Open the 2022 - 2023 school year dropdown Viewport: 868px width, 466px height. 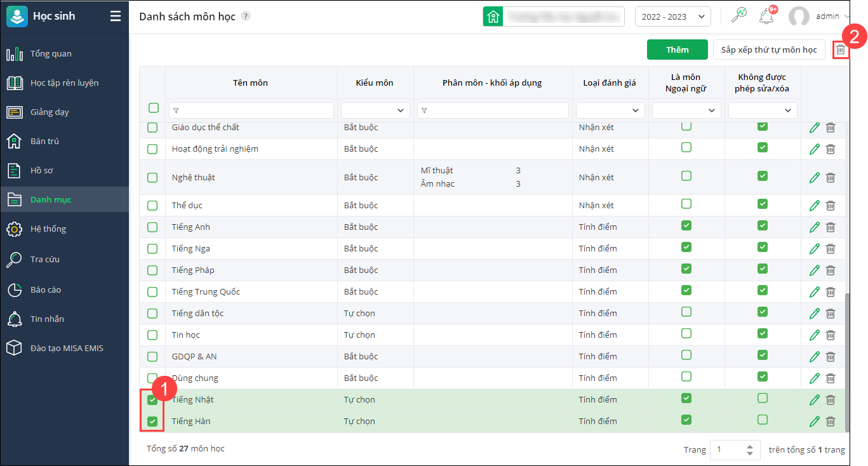tap(672, 17)
